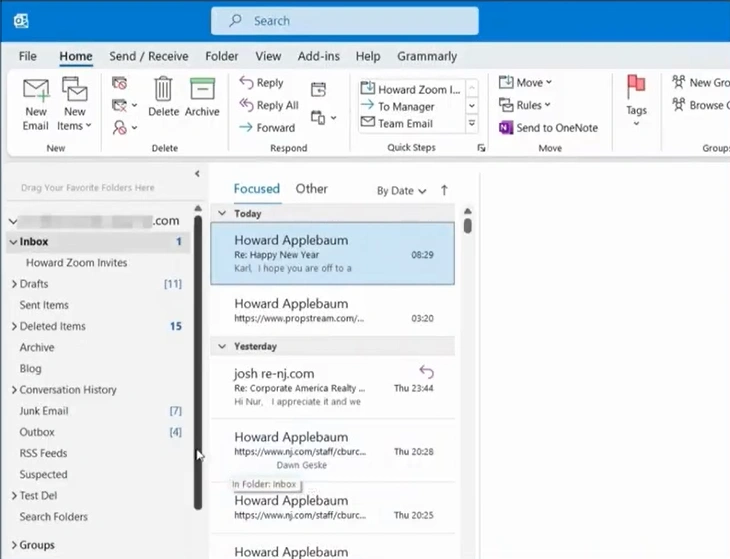This screenshot has width=730, height=559.
Task: Open the Quick Steps dialog launcher
Action: [x=481, y=148]
